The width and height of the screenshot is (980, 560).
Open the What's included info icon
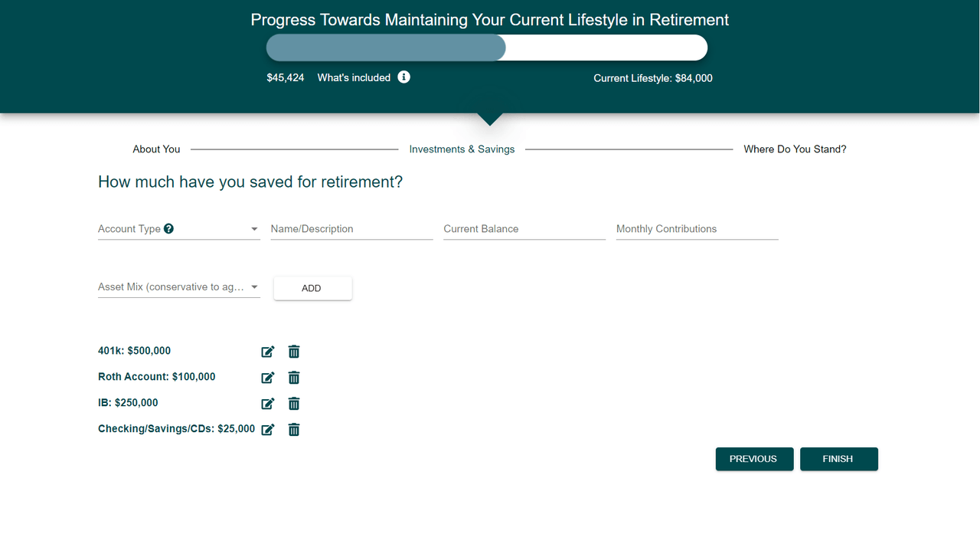(x=404, y=77)
